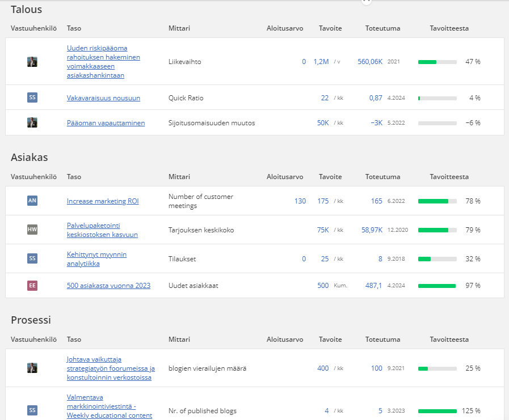
Task: Open the Vakavaraisuus nousuun goal link
Action: [x=103, y=98]
